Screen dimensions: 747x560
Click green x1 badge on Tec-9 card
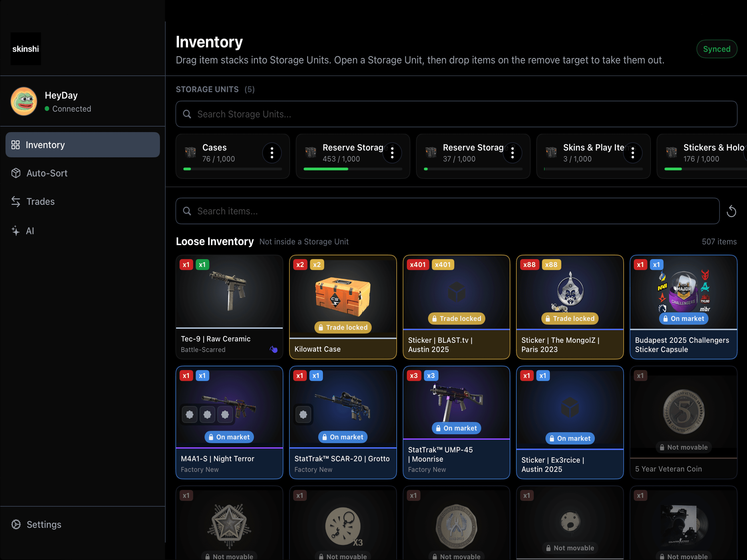(202, 265)
